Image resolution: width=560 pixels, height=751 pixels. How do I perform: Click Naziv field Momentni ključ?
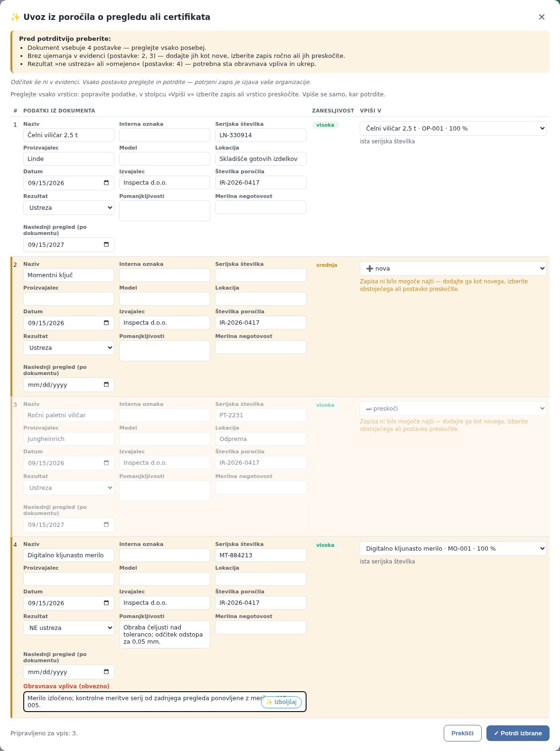pyautogui.click(x=69, y=275)
